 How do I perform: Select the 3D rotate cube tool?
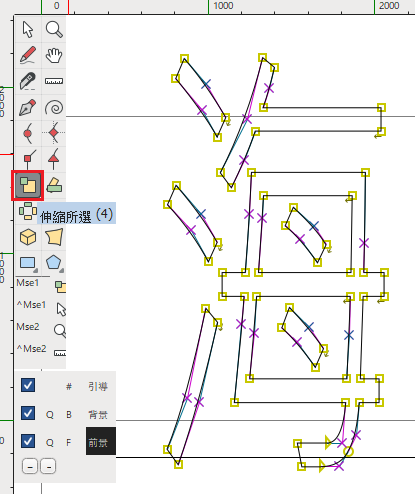coord(28,237)
